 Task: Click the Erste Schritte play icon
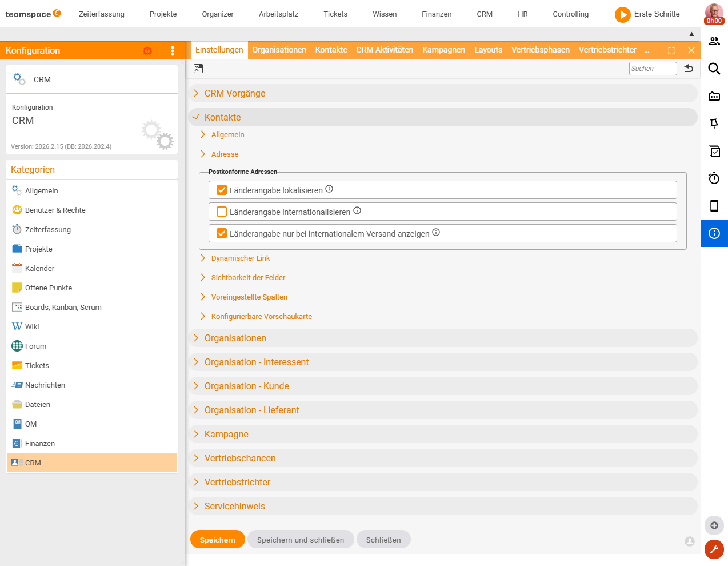tap(622, 14)
